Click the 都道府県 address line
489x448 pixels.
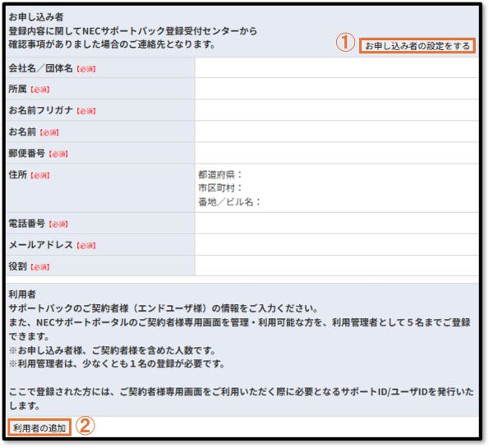(x=220, y=175)
